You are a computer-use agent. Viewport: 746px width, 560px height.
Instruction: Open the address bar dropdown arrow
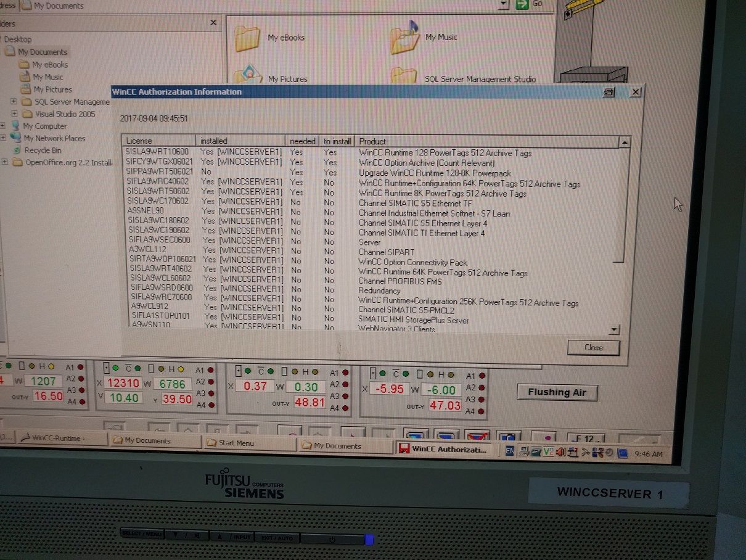pyautogui.click(x=504, y=4)
